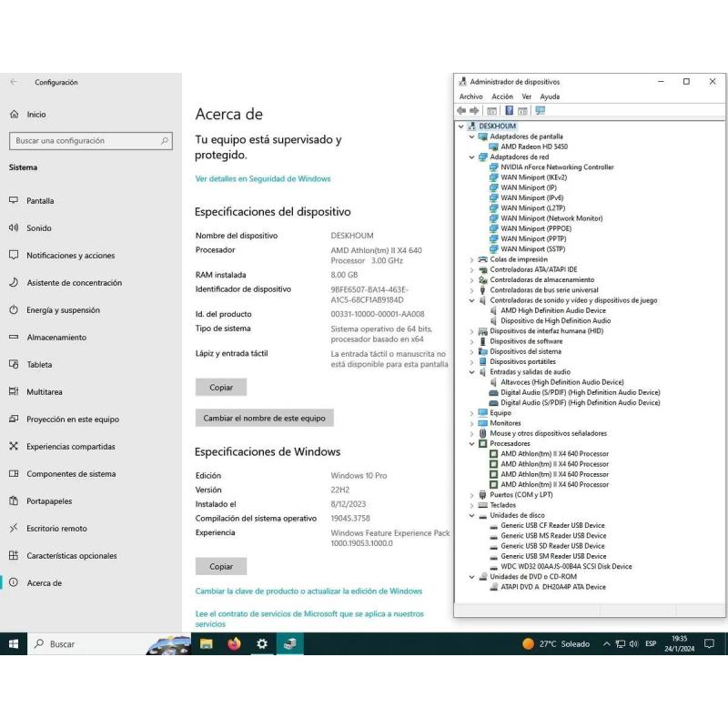This screenshot has height=728, width=728.
Task: Select NVIDIA nForce Networking Controller
Action: click(x=557, y=167)
